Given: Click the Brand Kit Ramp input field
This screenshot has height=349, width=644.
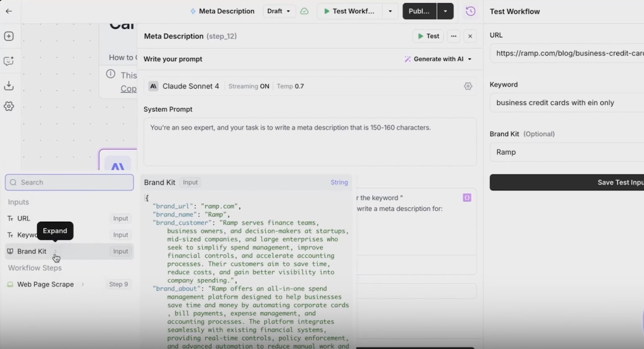Looking at the screenshot, I should point(567,152).
